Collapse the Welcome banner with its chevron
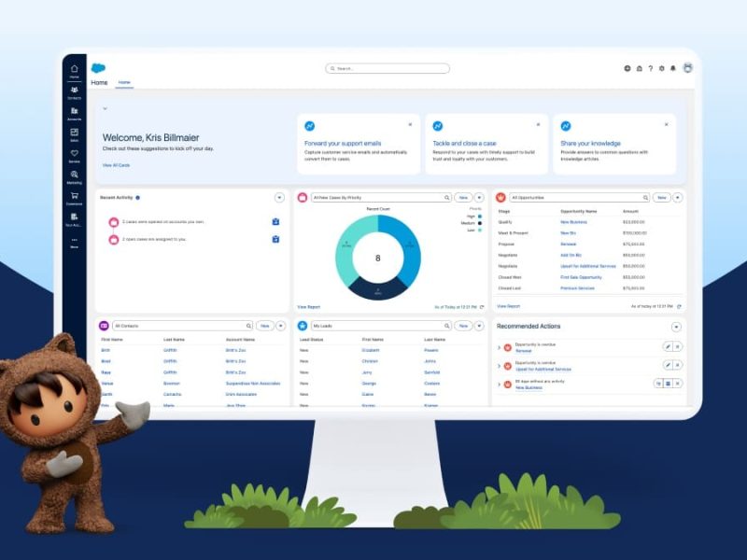 pos(106,108)
